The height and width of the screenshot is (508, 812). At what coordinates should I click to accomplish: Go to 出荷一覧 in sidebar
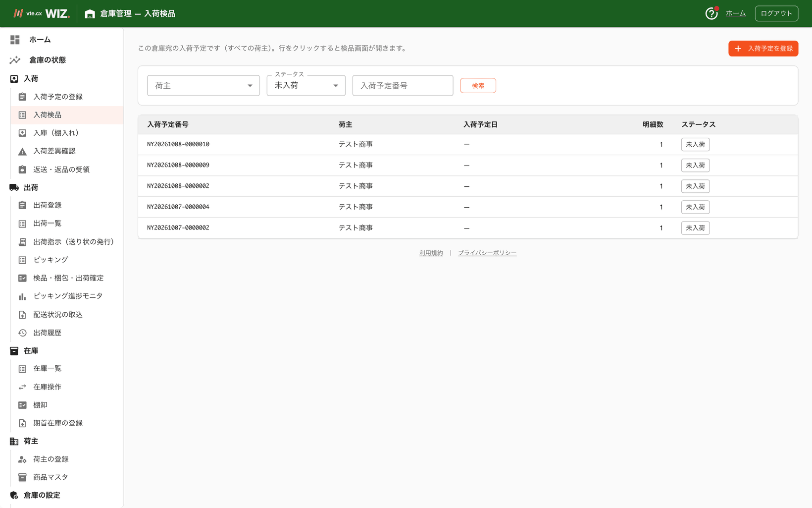67,224
